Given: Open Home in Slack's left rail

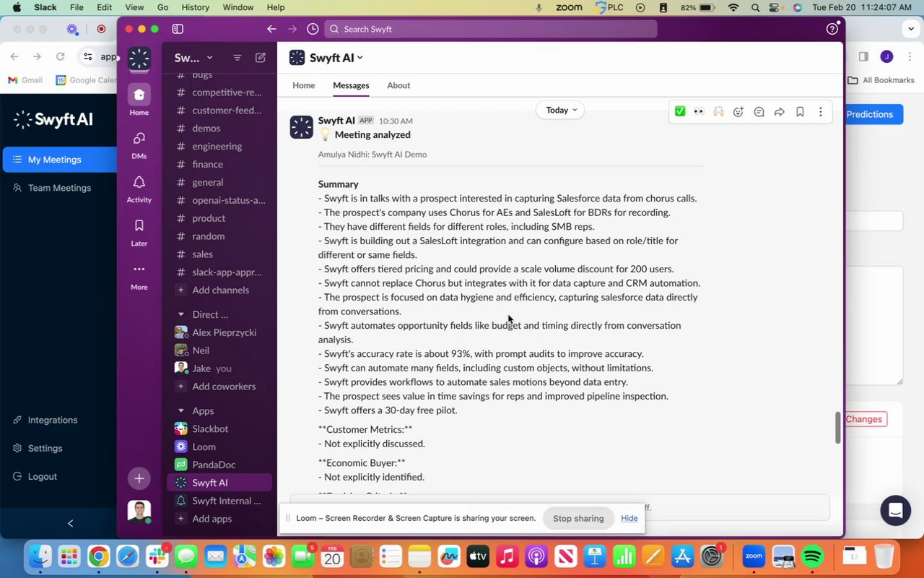Looking at the screenshot, I should click(139, 100).
